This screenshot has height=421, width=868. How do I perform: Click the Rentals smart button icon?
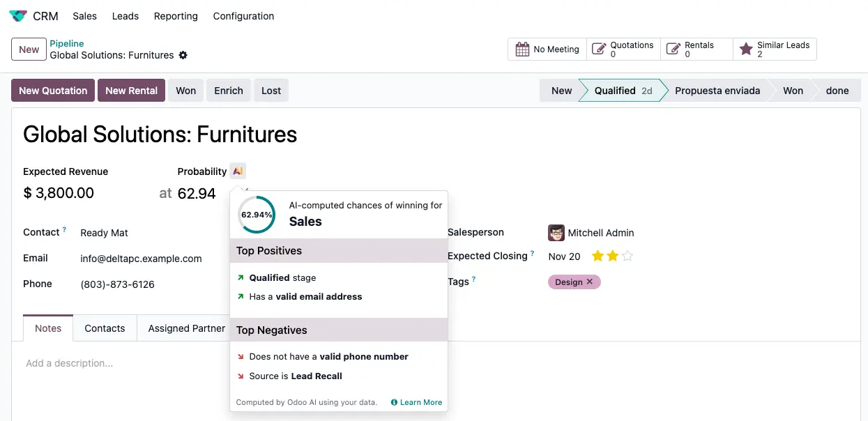(x=673, y=49)
